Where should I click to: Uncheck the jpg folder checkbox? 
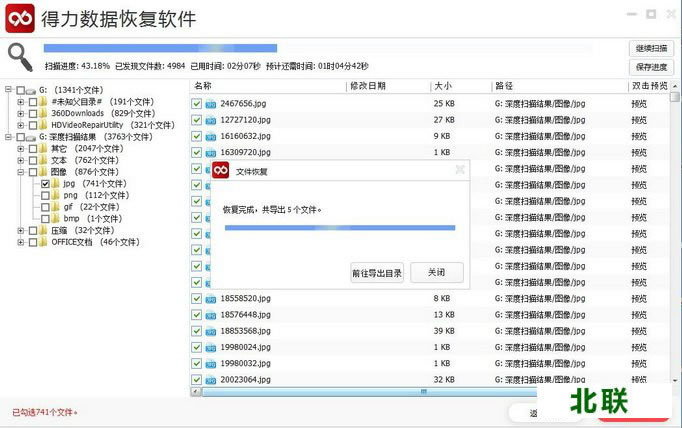click(x=44, y=184)
